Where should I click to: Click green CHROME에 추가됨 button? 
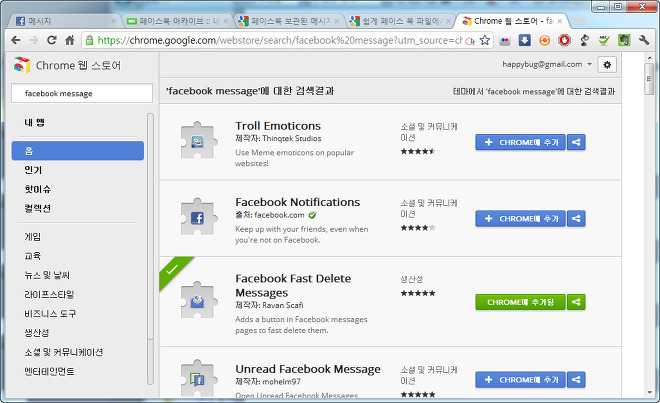point(520,302)
